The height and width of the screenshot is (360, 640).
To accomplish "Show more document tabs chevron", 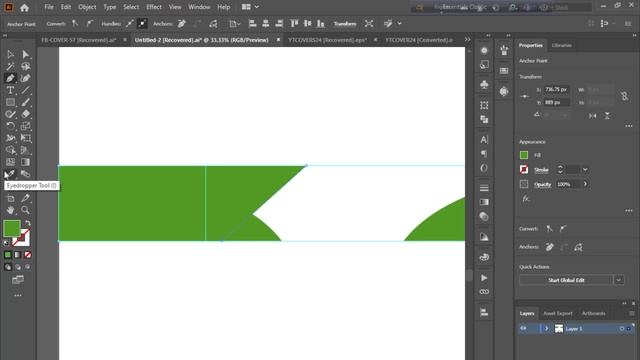I will [x=467, y=40].
